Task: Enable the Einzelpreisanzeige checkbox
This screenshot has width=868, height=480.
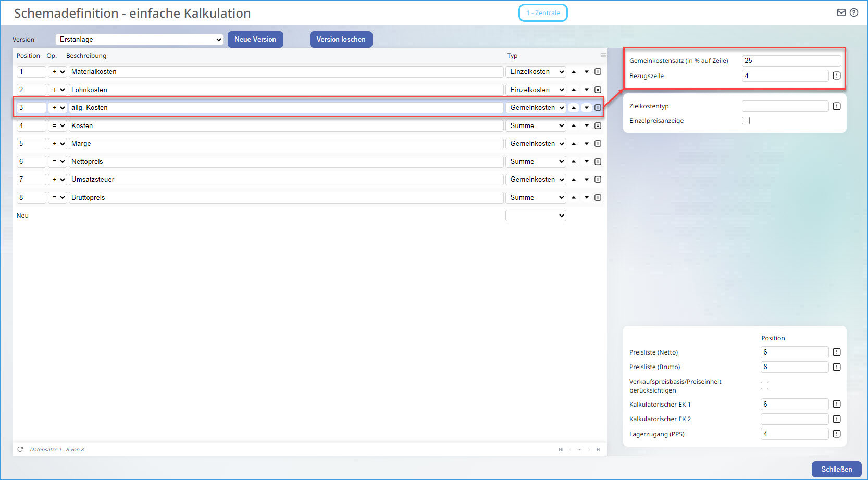Action: (x=746, y=121)
